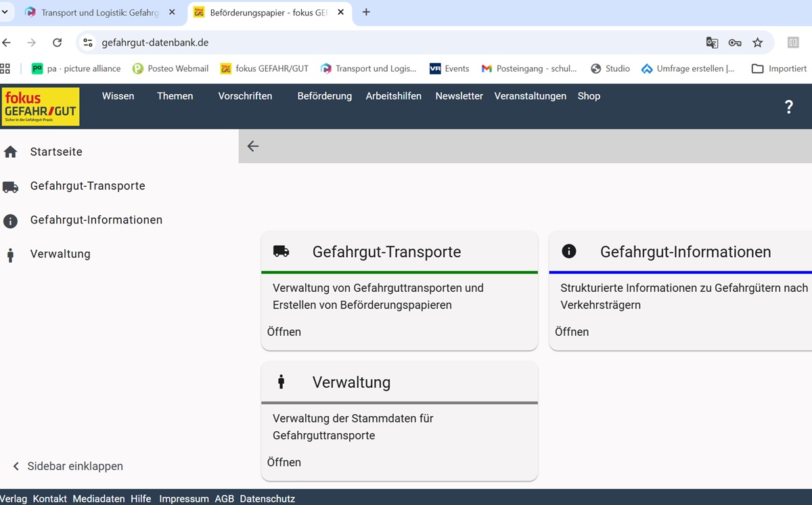Viewport: 812px width, 505px height.
Task: Click the fokus GEFAHR/GUT logo
Action: (x=41, y=106)
